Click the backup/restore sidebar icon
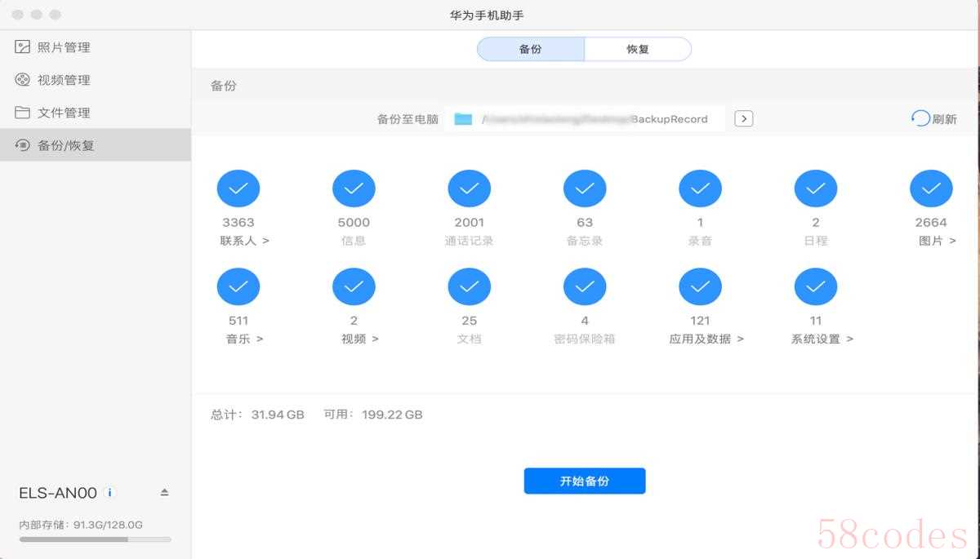The width and height of the screenshot is (980, 559). click(x=22, y=145)
